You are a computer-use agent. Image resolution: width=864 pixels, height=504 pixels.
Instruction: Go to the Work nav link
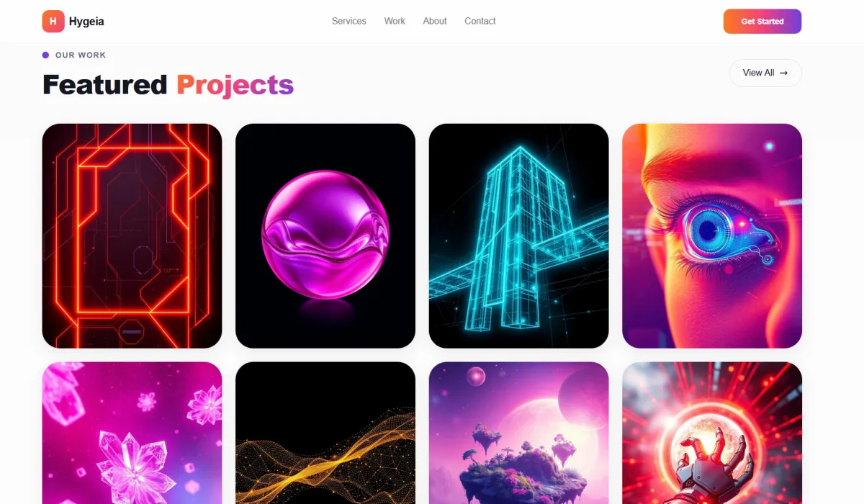pyautogui.click(x=395, y=21)
